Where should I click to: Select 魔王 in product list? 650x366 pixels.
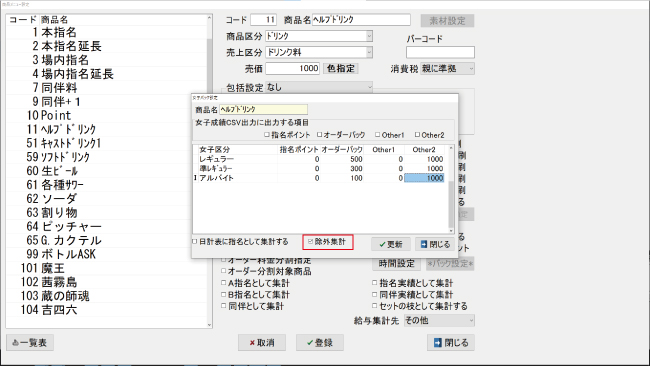(107, 268)
